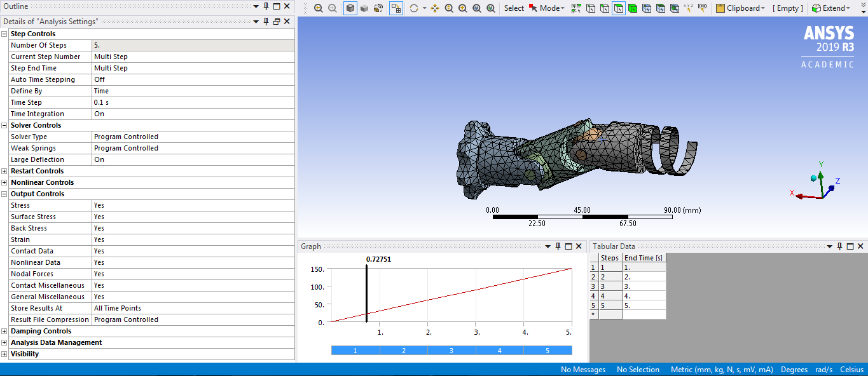Viewport: 868px width, 376px height.
Task: Click Select in the toolbar
Action: 514,8
